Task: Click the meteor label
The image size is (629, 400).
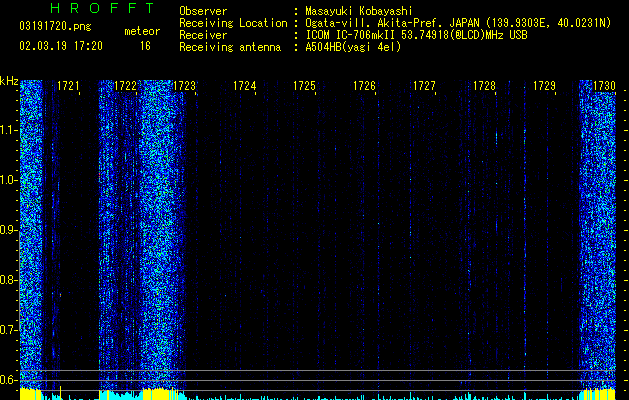Action: [142, 31]
